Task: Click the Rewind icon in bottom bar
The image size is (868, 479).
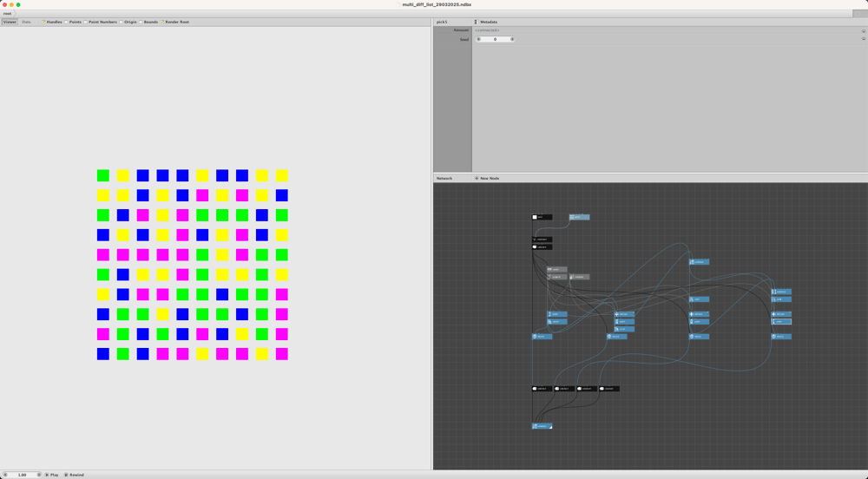Action: point(67,475)
